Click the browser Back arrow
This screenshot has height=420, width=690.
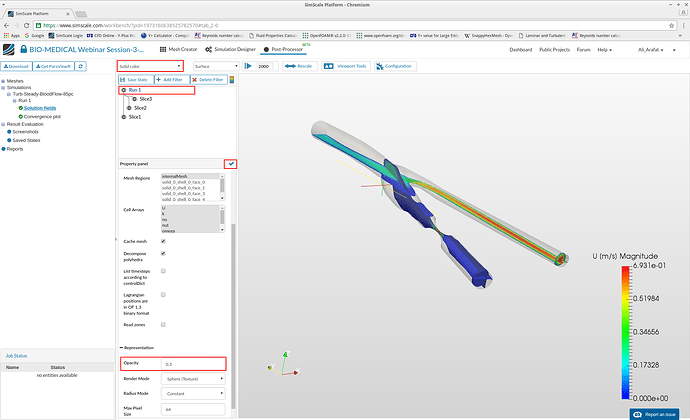point(6,26)
